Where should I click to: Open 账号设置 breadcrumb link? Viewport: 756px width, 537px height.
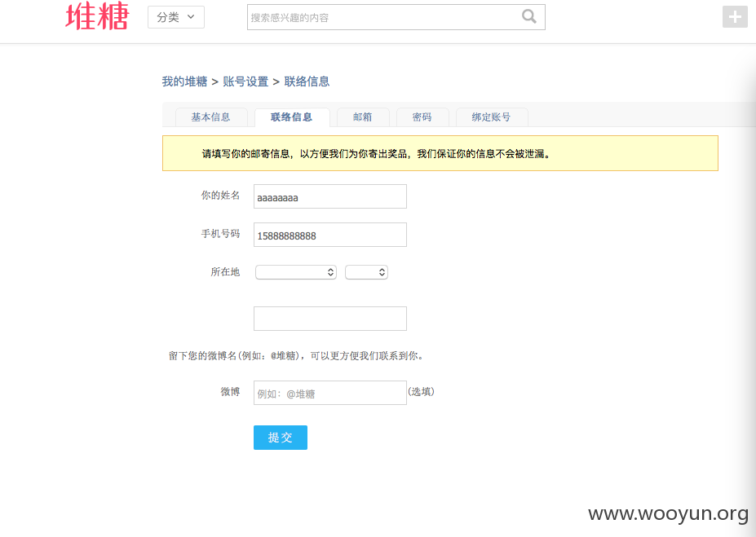[x=245, y=81]
